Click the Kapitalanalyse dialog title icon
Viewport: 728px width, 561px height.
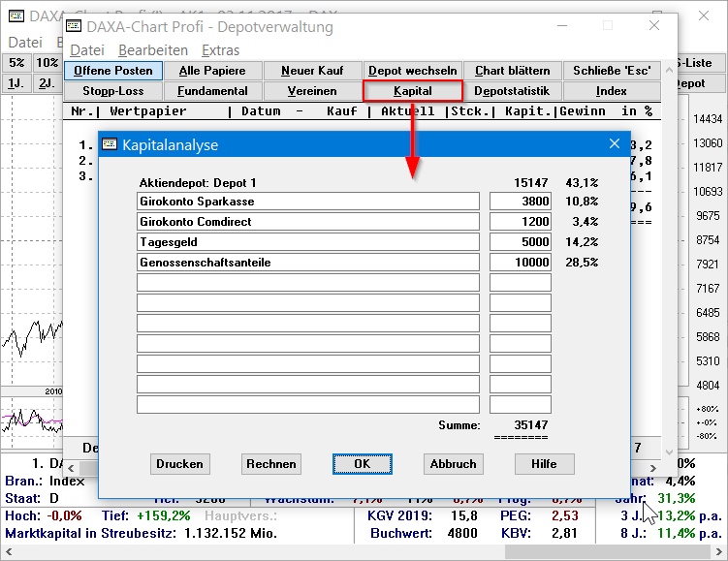(110, 144)
